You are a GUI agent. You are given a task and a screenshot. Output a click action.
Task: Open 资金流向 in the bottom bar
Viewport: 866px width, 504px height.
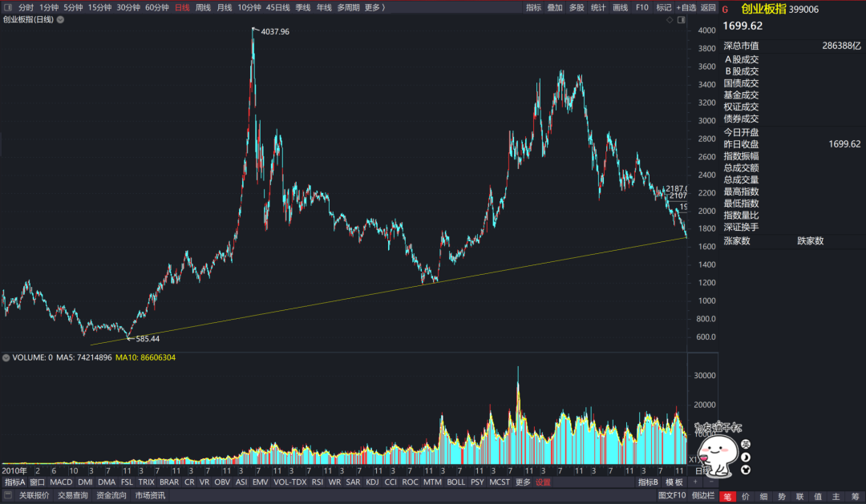111,496
